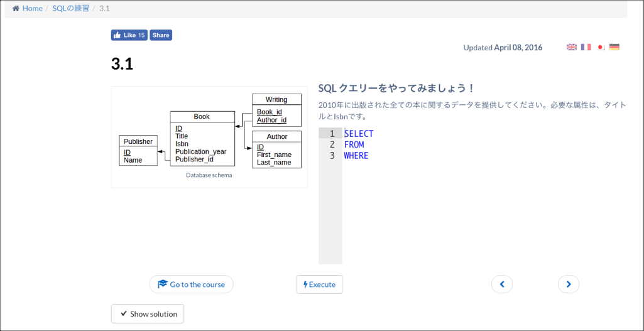
Task: Go to next exercise arrow
Action: tap(569, 284)
